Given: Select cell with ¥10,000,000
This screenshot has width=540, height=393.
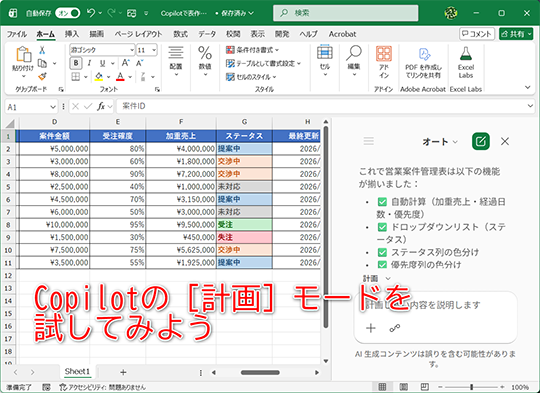Looking at the screenshot, I should pos(54,225).
